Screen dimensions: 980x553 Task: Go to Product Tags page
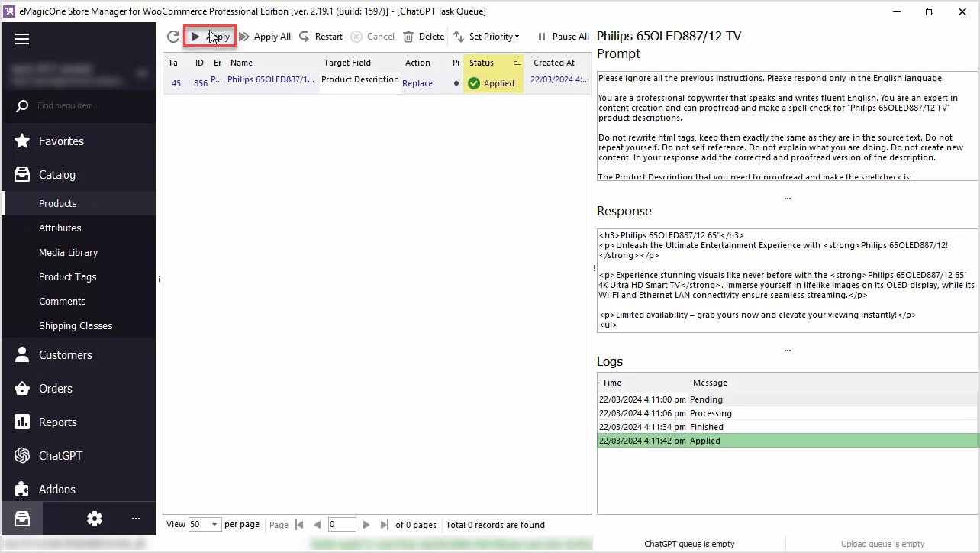(x=67, y=277)
